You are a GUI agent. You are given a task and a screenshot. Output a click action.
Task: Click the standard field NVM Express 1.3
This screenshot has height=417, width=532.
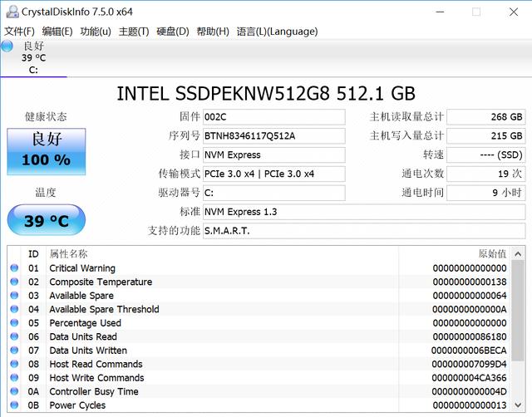(x=364, y=212)
